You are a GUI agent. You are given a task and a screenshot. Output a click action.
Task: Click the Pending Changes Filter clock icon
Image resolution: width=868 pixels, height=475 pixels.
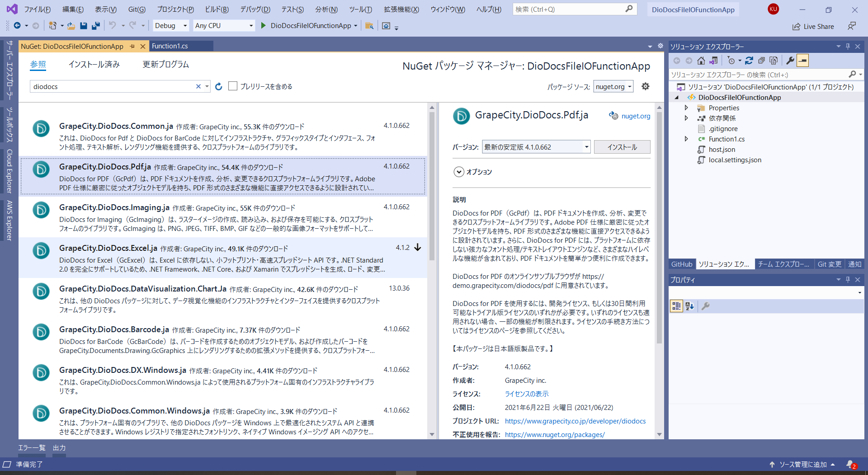click(x=731, y=61)
